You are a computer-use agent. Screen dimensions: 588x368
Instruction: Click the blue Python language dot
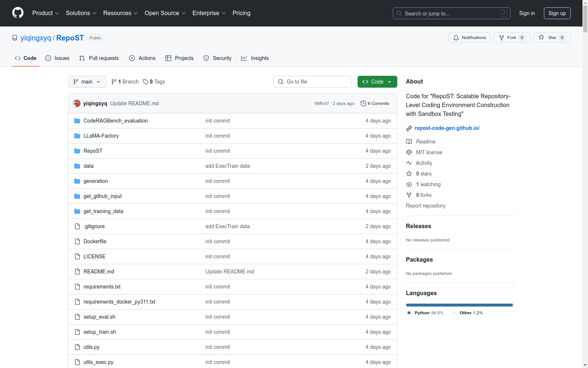pos(409,313)
